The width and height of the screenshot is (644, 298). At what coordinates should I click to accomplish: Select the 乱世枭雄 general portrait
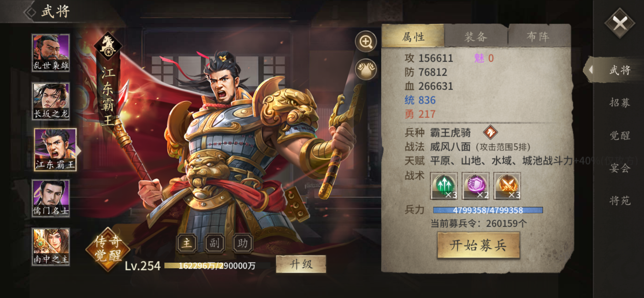51,53
